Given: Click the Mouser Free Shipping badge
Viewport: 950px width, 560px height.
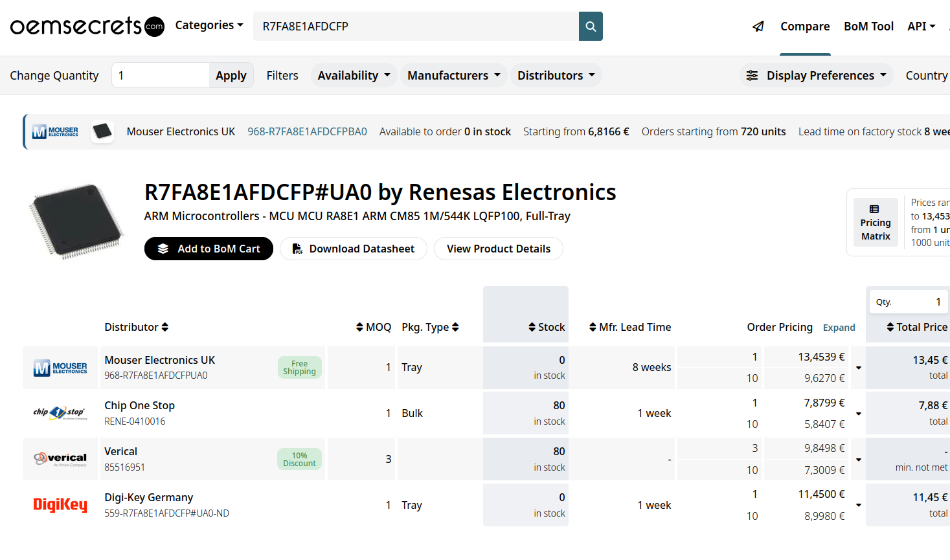Looking at the screenshot, I should pyautogui.click(x=299, y=368).
